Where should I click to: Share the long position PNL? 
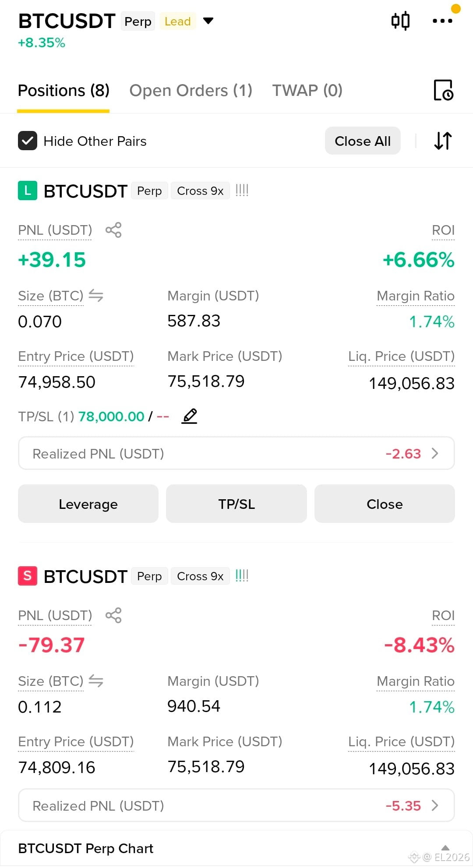[113, 230]
